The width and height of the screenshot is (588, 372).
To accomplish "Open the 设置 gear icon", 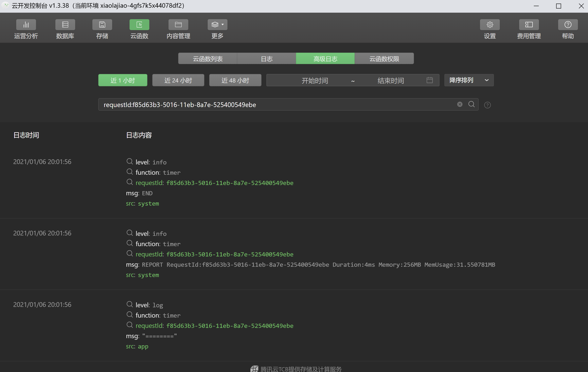I will point(490,25).
